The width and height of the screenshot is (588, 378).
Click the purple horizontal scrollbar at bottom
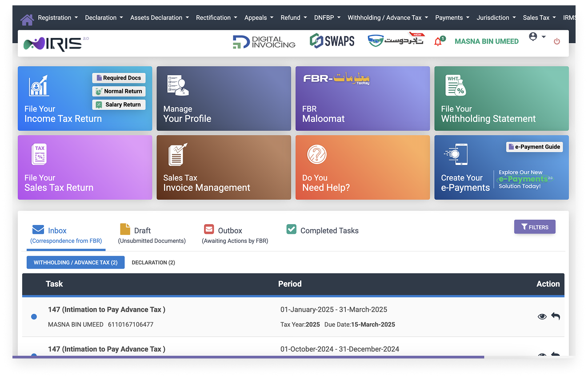(x=248, y=357)
